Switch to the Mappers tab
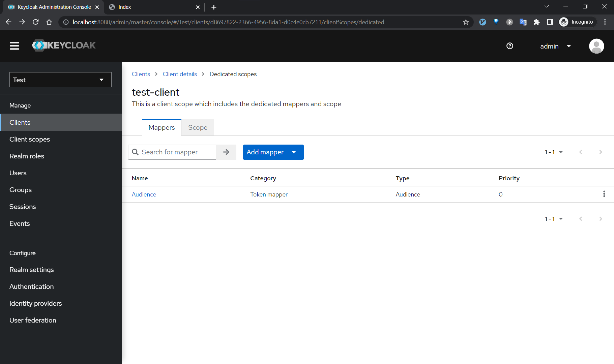 162,127
